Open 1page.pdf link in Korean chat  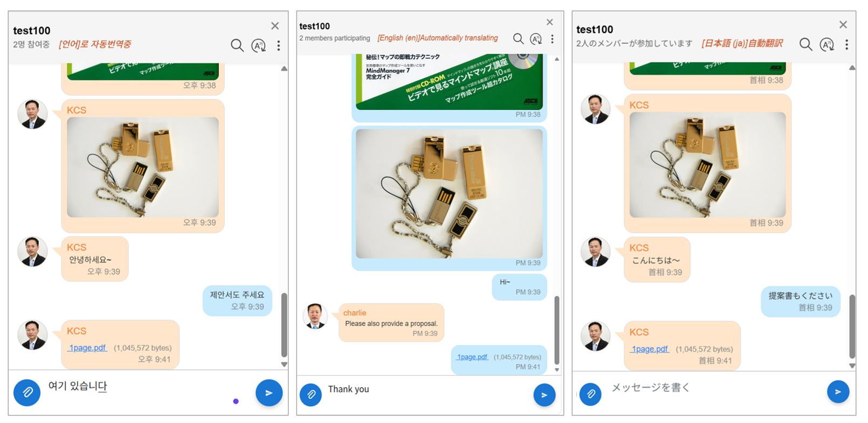tap(87, 348)
